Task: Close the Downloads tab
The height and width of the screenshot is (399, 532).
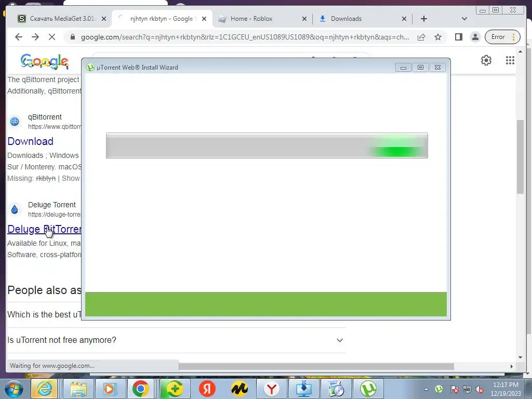Action: (x=404, y=19)
